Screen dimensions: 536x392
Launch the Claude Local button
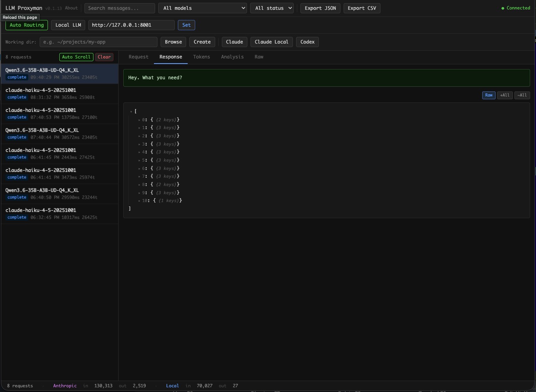coord(271,42)
